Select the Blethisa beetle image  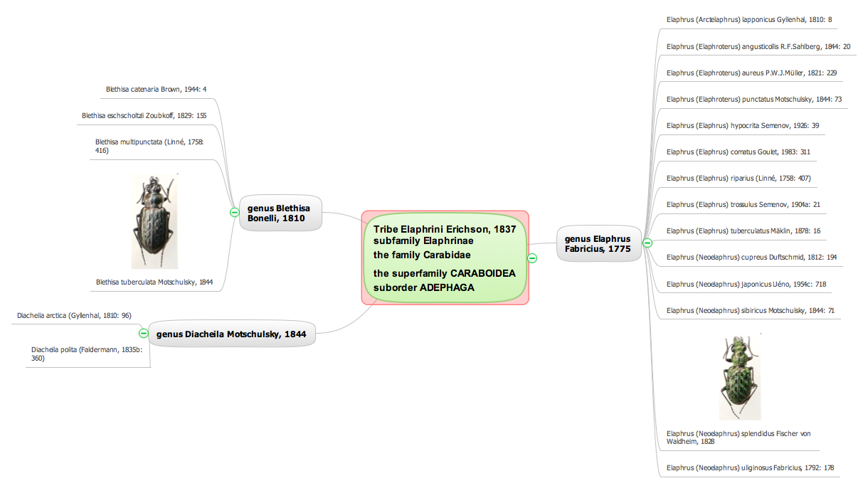(x=154, y=221)
